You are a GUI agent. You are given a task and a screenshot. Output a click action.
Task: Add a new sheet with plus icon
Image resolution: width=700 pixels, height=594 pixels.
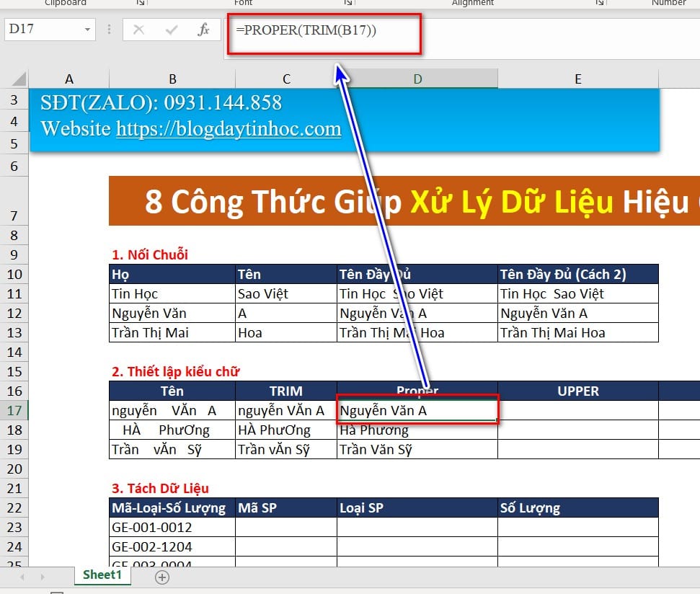pos(162,577)
